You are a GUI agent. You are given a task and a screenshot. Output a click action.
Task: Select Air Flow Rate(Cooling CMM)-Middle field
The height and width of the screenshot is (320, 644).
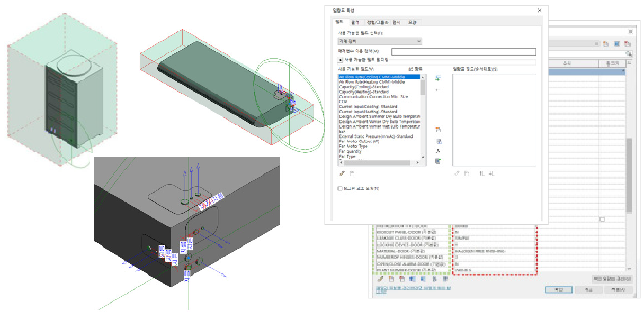coord(379,77)
